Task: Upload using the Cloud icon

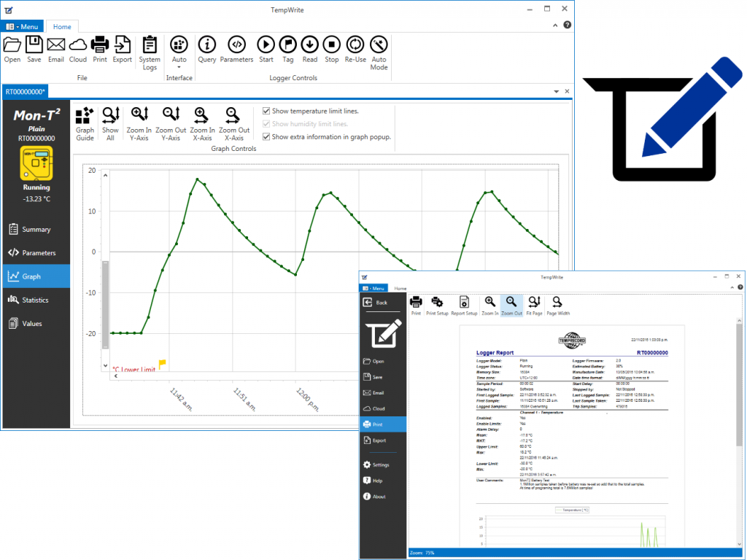Action: tap(77, 49)
